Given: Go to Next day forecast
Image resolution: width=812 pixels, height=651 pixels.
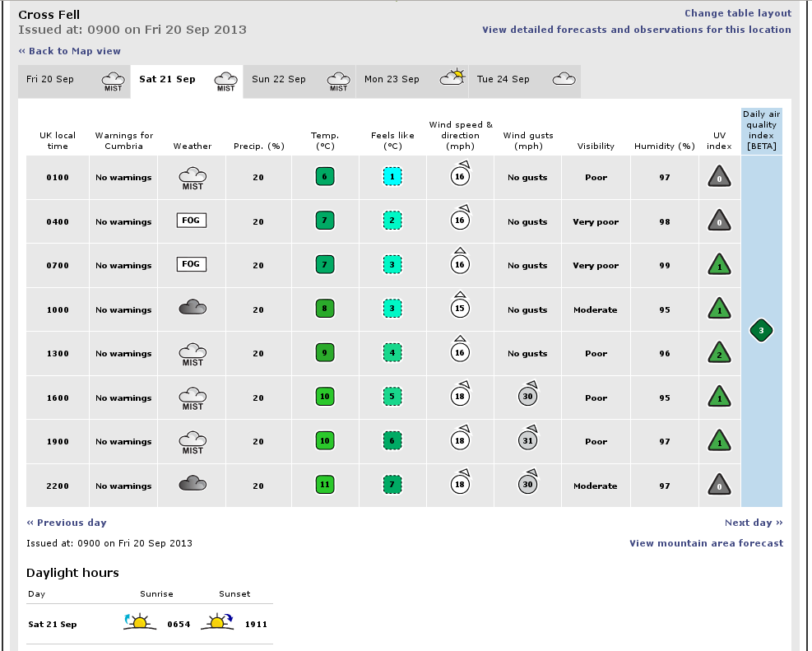Looking at the screenshot, I should 753,523.
